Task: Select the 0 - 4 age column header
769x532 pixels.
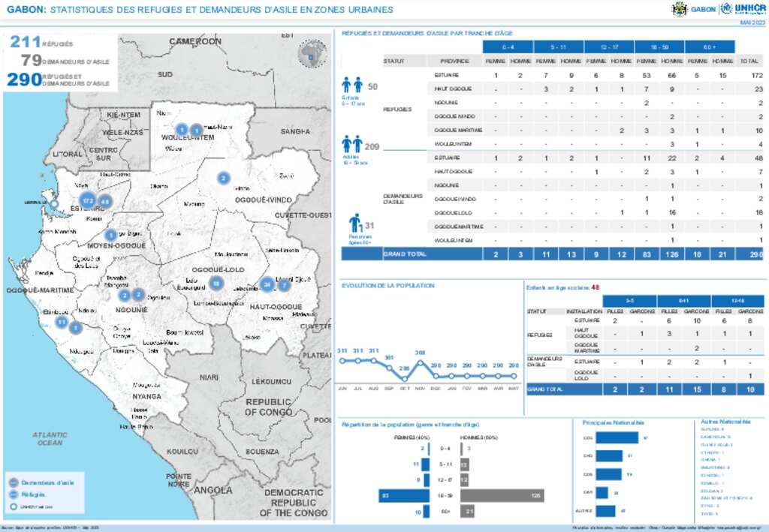Action: click(508, 47)
